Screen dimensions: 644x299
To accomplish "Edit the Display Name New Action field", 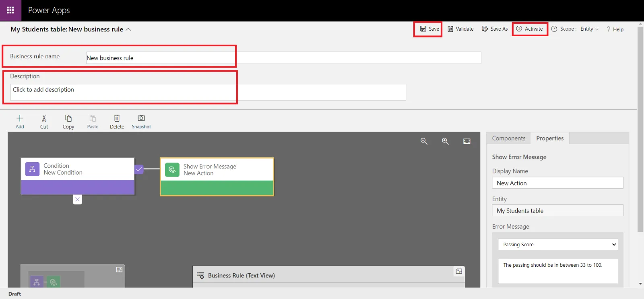I will coord(557,183).
